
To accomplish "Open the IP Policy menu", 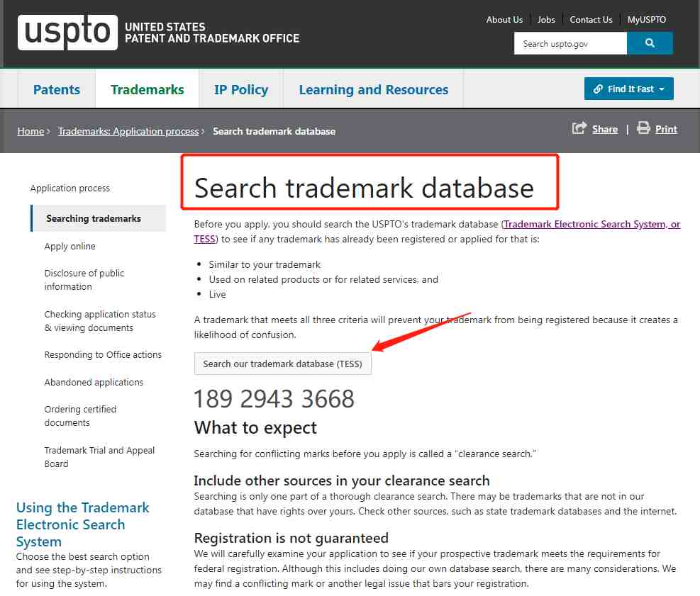I will pyautogui.click(x=241, y=90).
